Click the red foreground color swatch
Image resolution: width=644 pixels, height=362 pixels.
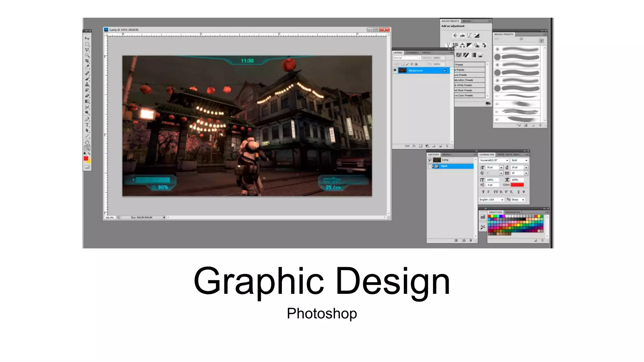click(x=86, y=158)
